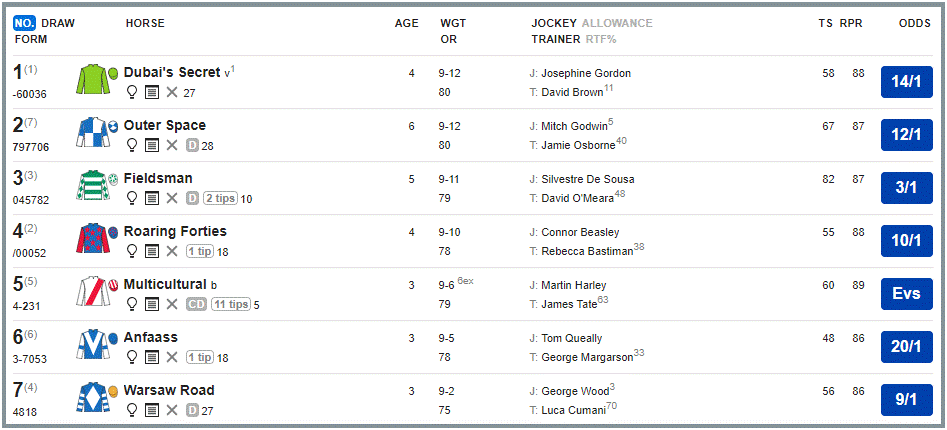Screen dimensions: 947x430
Task: Open the Warsaw Road horse profile link
Action: click(169, 390)
